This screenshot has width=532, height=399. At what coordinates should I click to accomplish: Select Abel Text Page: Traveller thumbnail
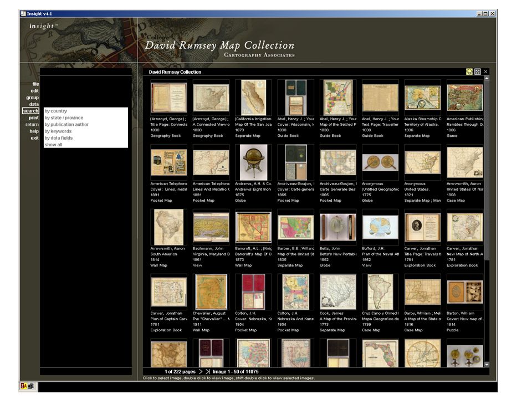pyautogui.click(x=380, y=98)
